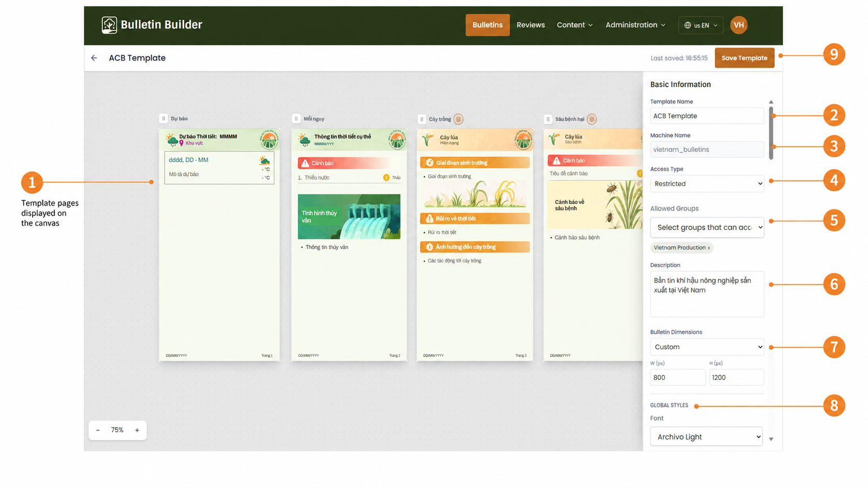This screenshot has height=489, width=868.
Task: Open the Allowed Groups selector
Action: coord(707,227)
